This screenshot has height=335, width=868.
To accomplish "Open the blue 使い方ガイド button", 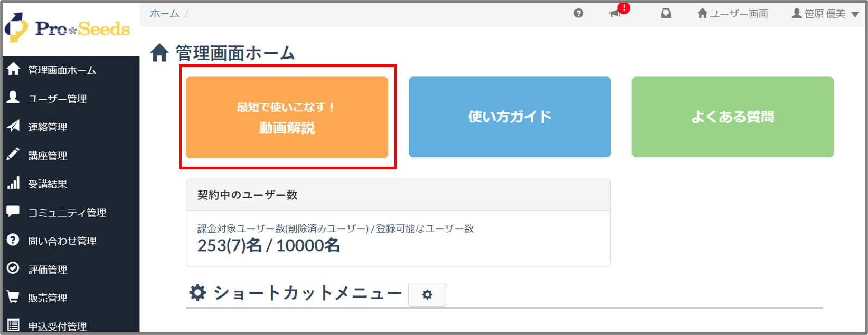I will [510, 117].
